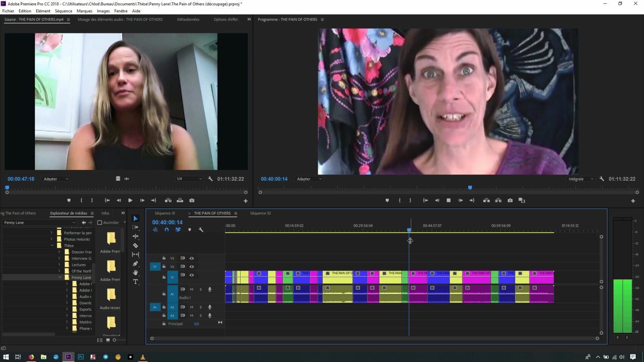Select the Track Select Forward tool

pos(135,227)
